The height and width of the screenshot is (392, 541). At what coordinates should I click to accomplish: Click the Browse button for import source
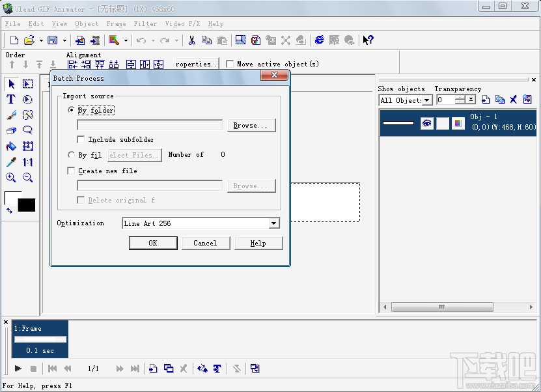251,125
